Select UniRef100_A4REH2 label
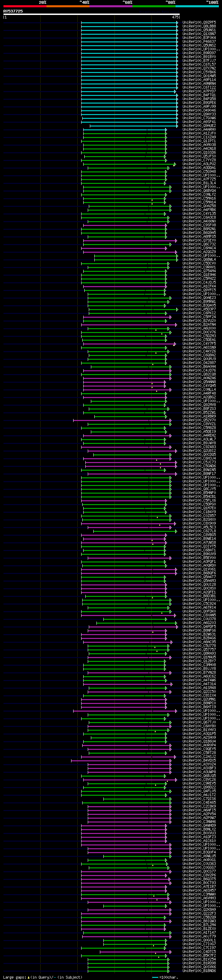 (x=199, y=435)
